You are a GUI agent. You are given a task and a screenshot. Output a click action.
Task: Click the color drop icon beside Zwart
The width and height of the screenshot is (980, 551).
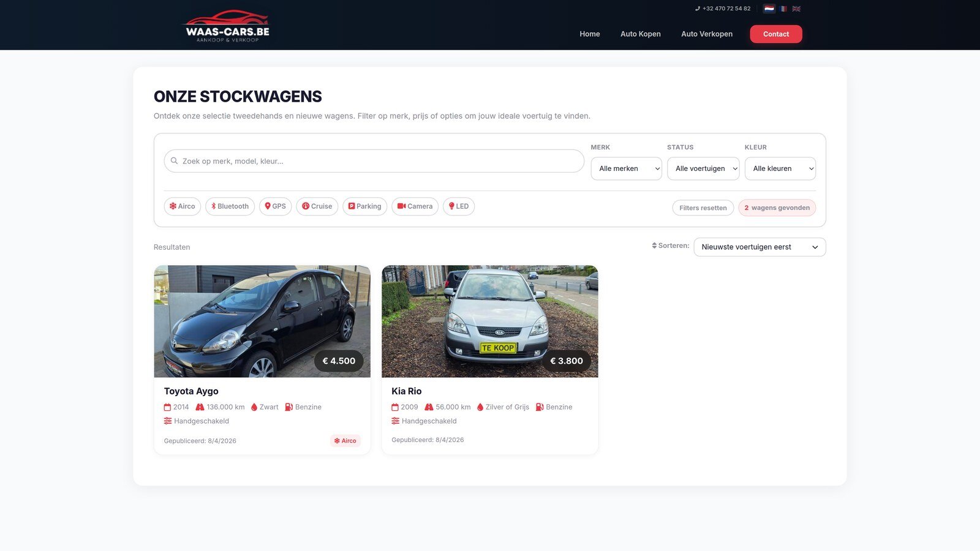point(254,407)
